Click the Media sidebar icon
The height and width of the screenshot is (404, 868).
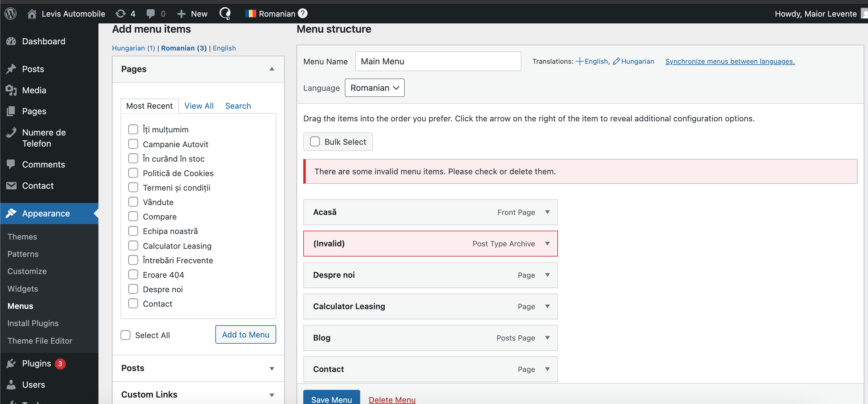[11, 90]
